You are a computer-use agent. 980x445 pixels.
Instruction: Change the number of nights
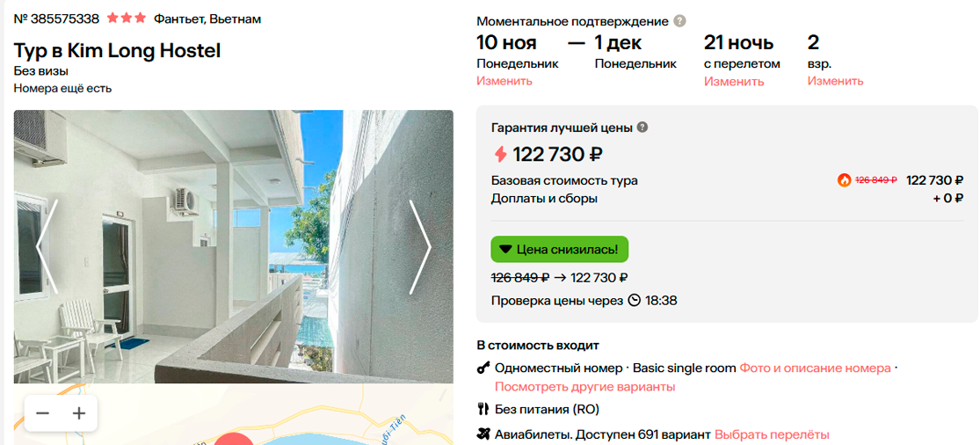(x=733, y=81)
